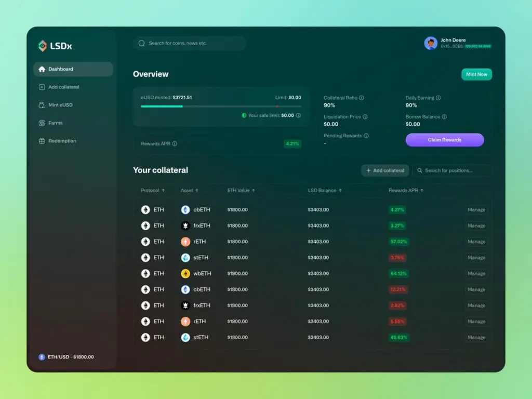
Task: Click the John Deere username
Action: (453, 40)
